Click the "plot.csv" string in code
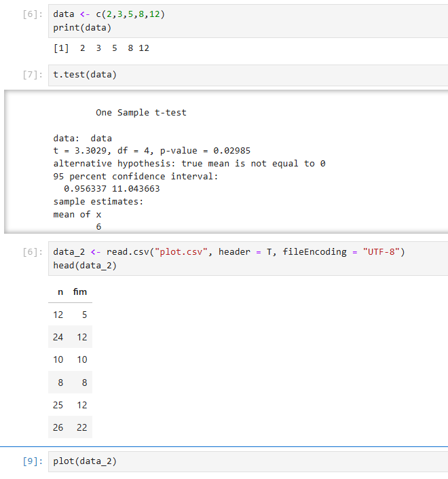Screen dimensions: 448x479 [181, 252]
